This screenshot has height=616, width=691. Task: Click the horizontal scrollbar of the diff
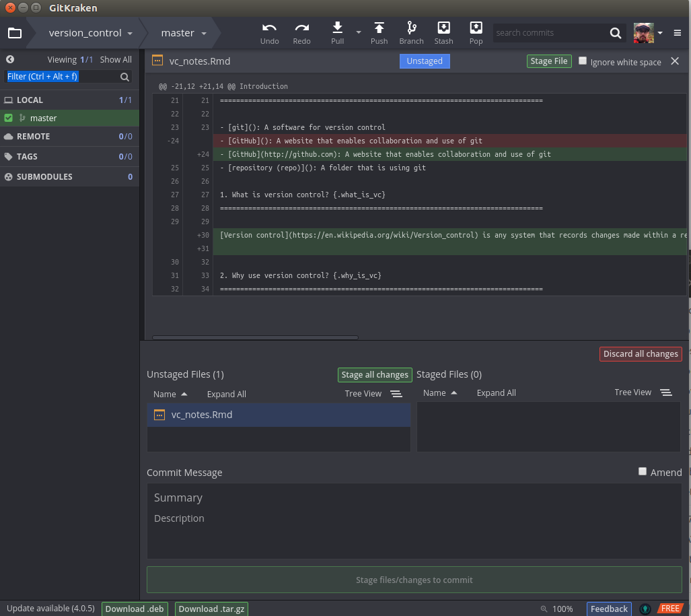(255, 337)
